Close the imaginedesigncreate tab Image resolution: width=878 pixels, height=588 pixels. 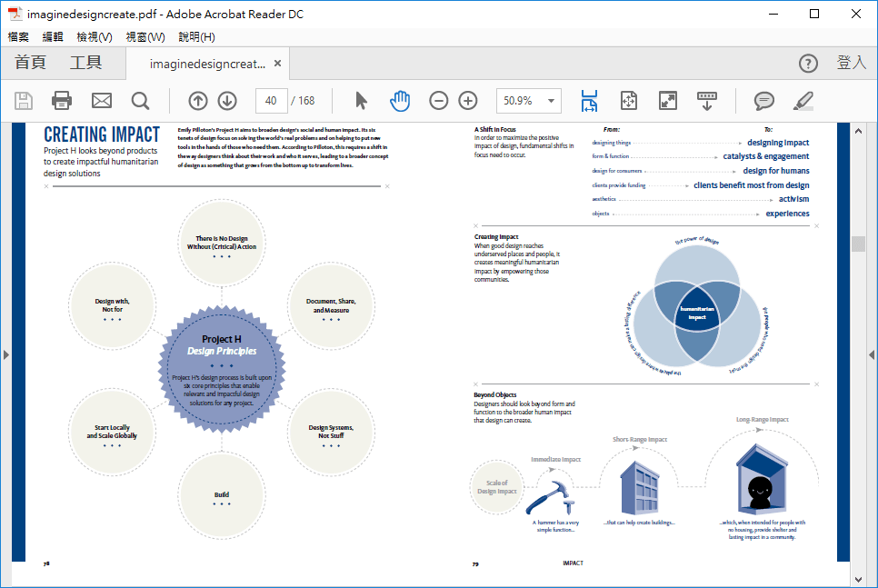coord(277,64)
